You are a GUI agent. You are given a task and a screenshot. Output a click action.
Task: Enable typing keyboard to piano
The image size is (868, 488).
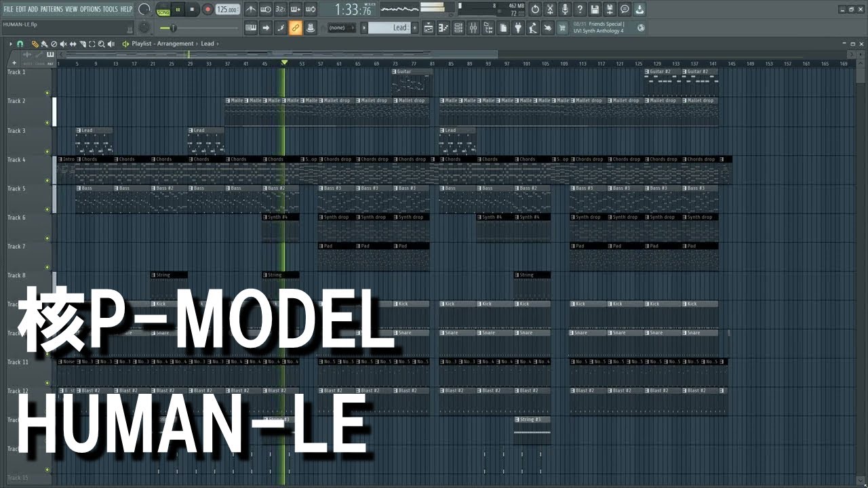[x=251, y=28]
